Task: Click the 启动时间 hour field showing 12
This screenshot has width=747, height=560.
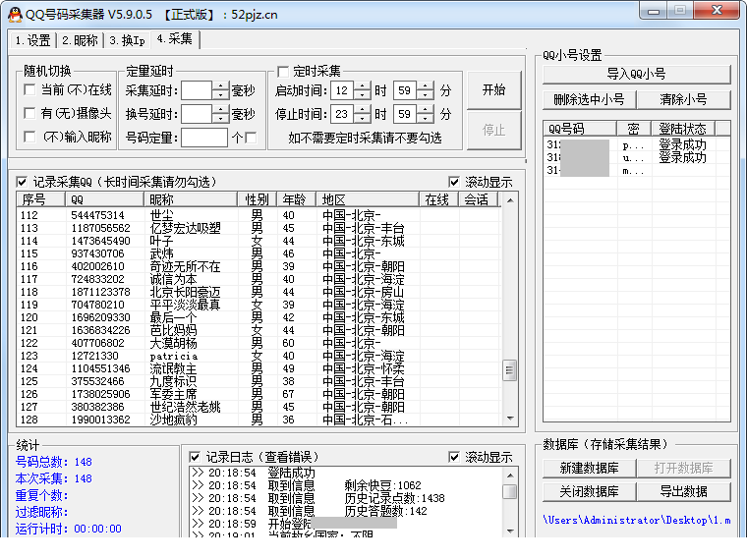Action: [342, 90]
